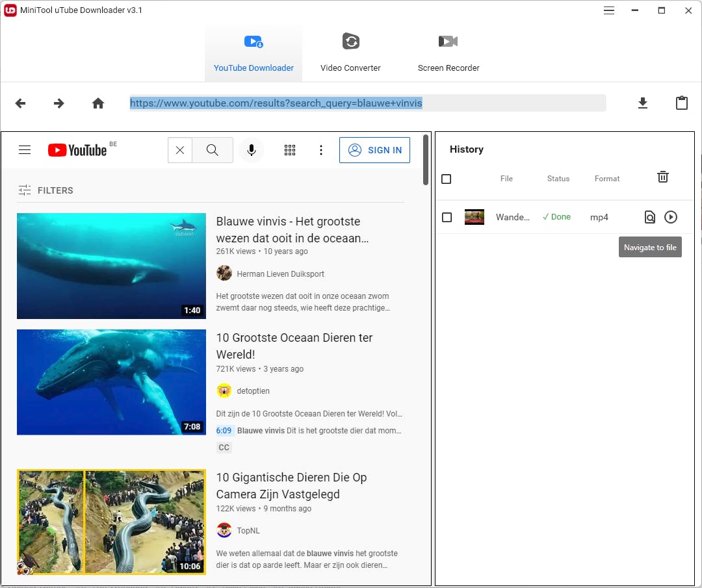This screenshot has width=702, height=588.
Task: Delete history with the trash icon
Action: 662,177
